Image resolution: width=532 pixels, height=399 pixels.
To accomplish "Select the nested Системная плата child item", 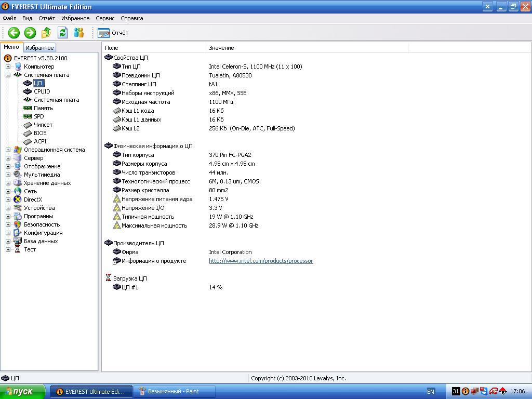I will (x=56, y=100).
